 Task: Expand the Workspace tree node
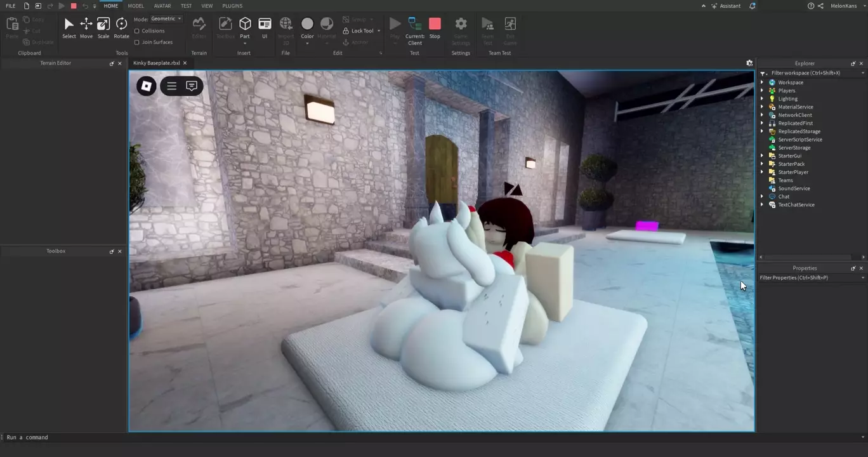762,83
